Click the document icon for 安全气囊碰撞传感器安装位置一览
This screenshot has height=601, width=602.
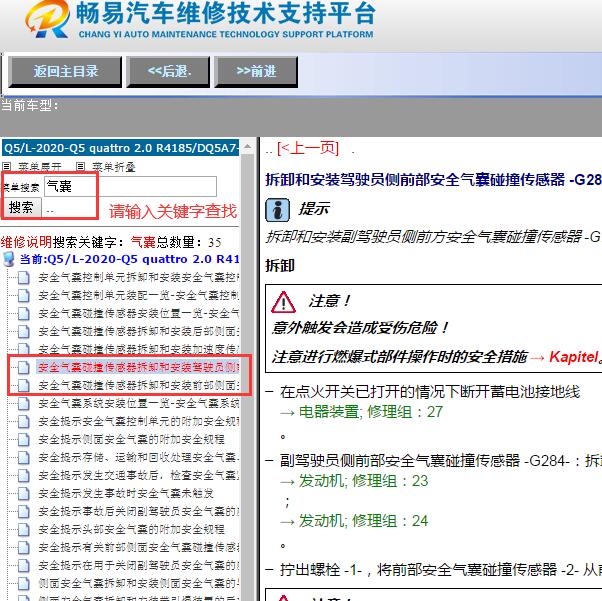coord(24,314)
